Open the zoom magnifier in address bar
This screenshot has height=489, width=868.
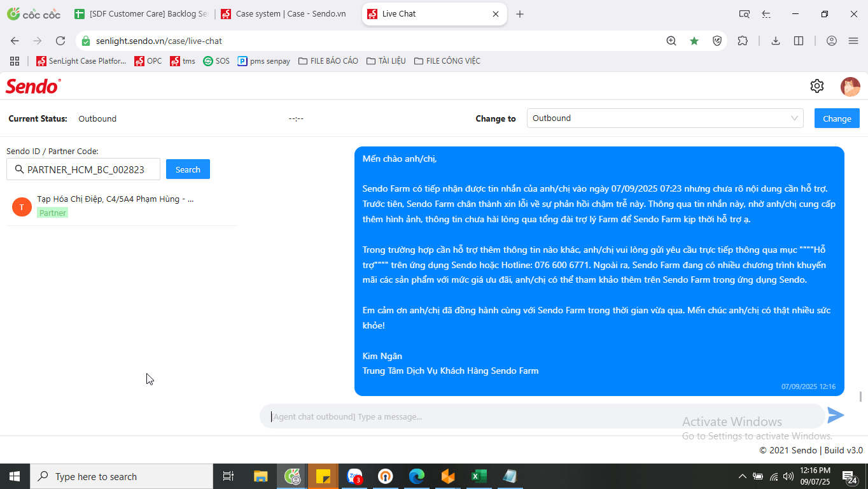coord(671,41)
